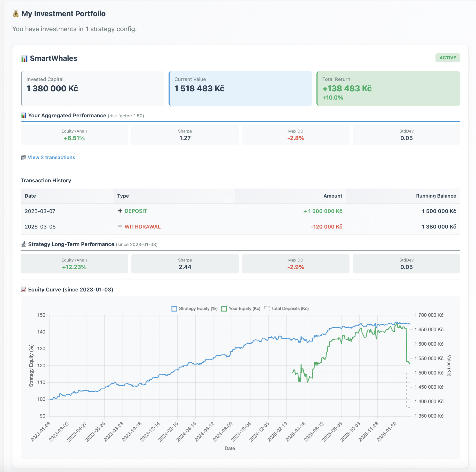Click the money bag portfolio icon
The image size is (476, 472).
tap(16, 13)
